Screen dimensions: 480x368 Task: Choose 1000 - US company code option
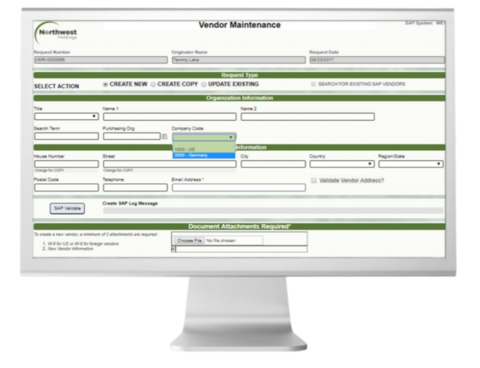[x=204, y=149]
